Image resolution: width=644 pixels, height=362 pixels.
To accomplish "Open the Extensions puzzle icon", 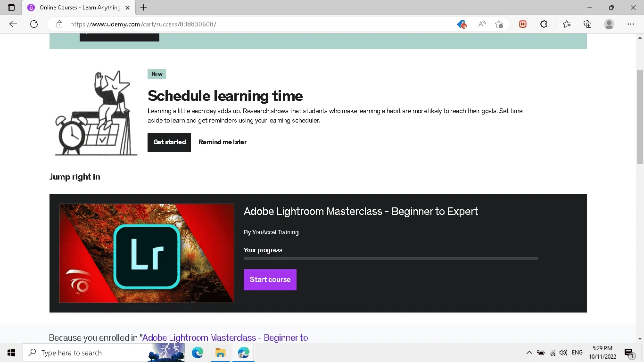I will pyautogui.click(x=544, y=24).
